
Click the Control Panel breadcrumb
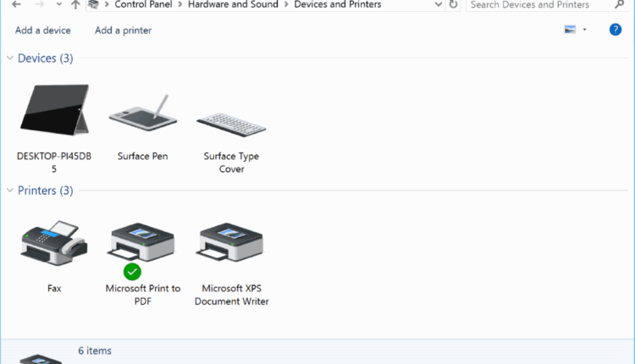(x=143, y=5)
